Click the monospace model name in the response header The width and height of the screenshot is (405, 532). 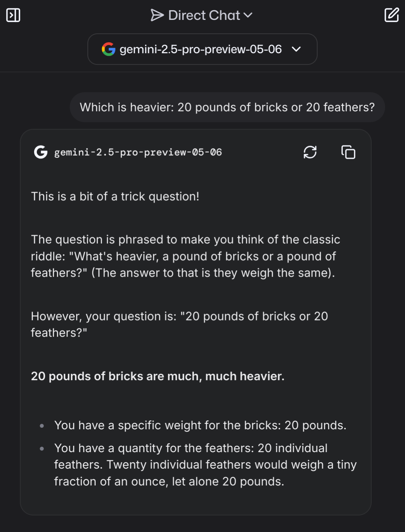click(138, 152)
